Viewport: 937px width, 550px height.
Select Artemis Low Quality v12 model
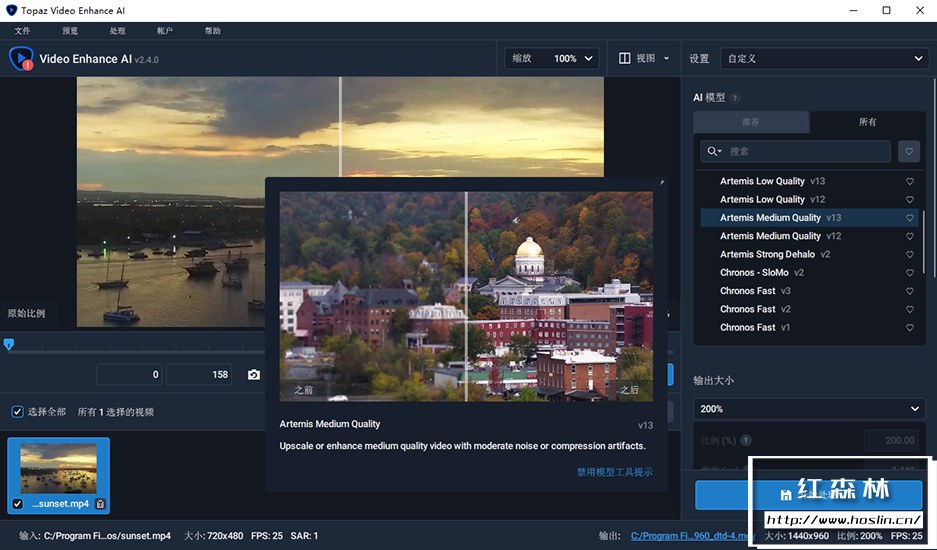point(809,200)
